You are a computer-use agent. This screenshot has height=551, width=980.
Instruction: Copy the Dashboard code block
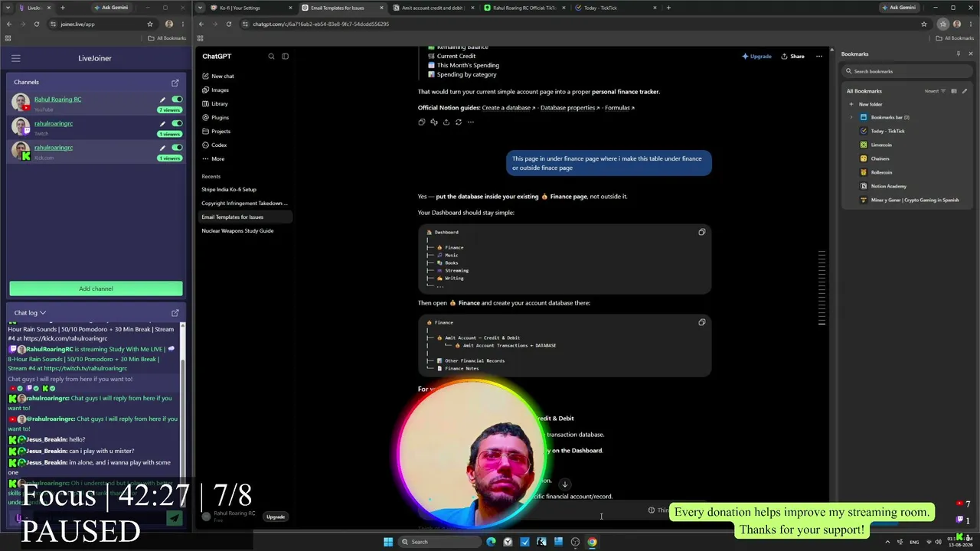pos(701,232)
